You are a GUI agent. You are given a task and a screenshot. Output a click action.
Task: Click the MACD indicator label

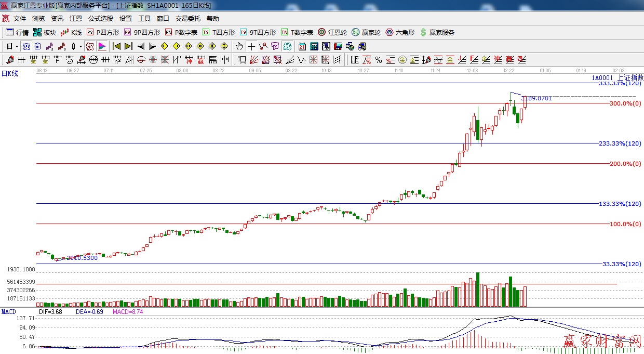8,312
